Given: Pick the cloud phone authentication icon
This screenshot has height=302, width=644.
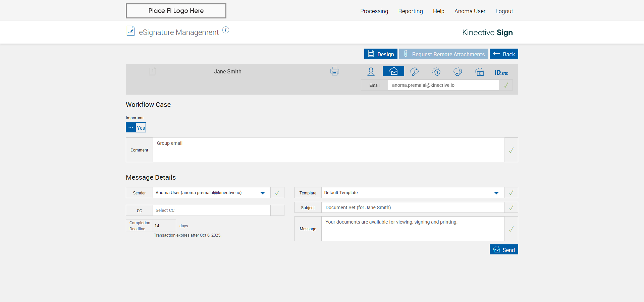Looking at the screenshot, I should 458,72.
